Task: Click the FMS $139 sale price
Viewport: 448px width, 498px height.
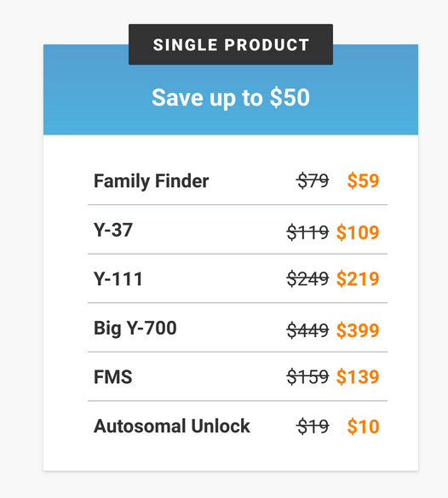Action: pyautogui.click(x=358, y=376)
